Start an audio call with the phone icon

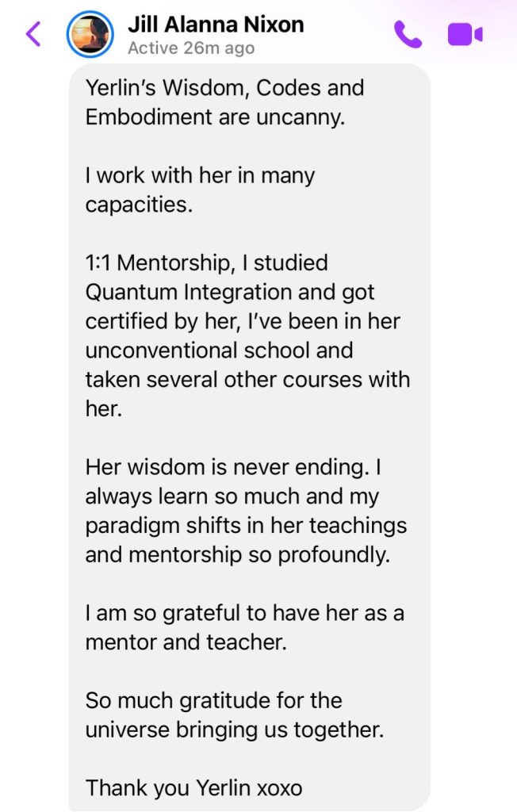click(408, 35)
